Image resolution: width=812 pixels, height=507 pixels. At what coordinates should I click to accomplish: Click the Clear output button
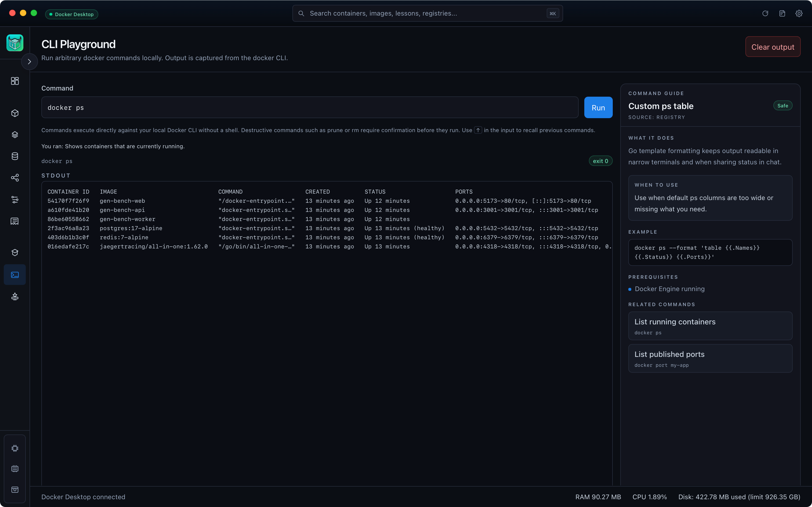point(773,47)
